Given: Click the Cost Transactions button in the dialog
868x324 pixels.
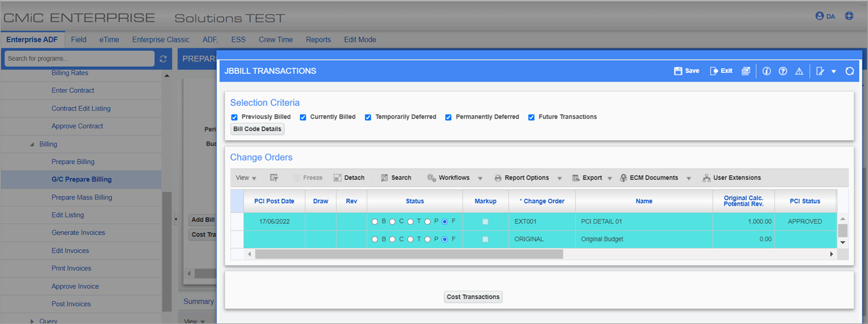Looking at the screenshot, I should click(x=473, y=297).
